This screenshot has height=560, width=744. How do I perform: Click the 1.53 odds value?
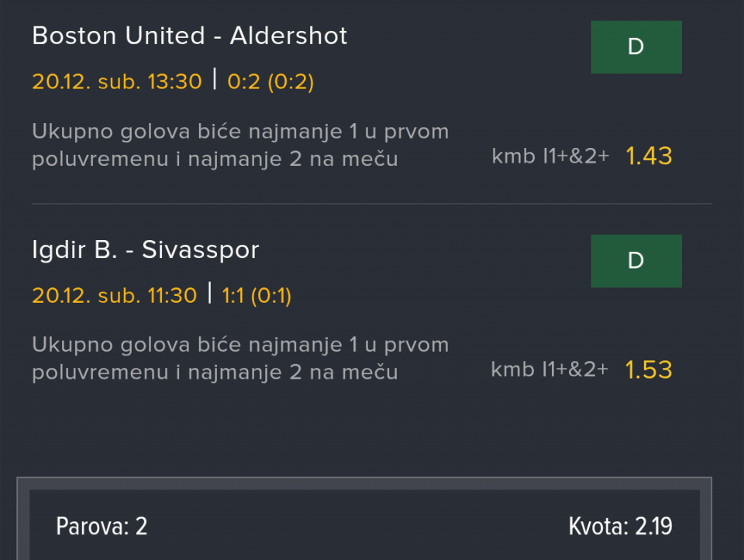pyautogui.click(x=649, y=370)
